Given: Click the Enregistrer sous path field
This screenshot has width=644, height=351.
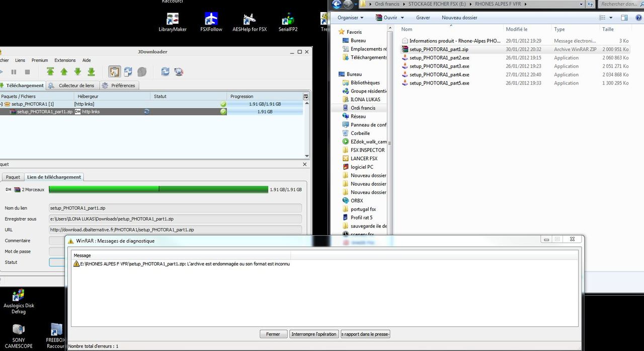Looking at the screenshot, I should pyautogui.click(x=176, y=219).
